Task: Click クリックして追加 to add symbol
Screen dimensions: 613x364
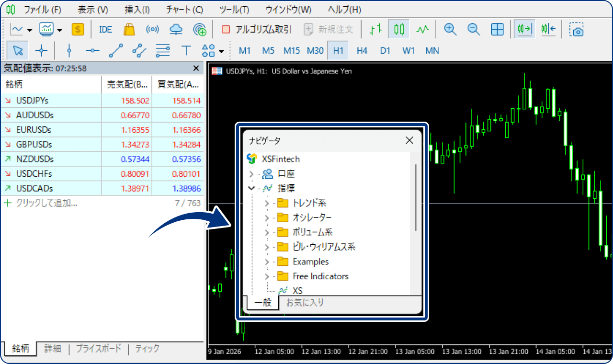Action: [x=46, y=203]
